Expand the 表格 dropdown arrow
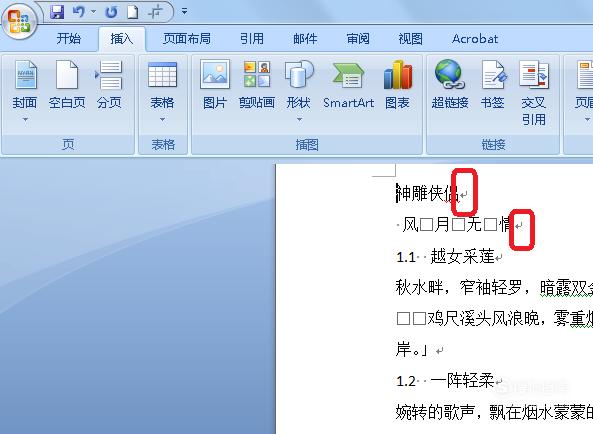Image resolution: width=593 pixels, height=434 pixels. tap(162, 120)
